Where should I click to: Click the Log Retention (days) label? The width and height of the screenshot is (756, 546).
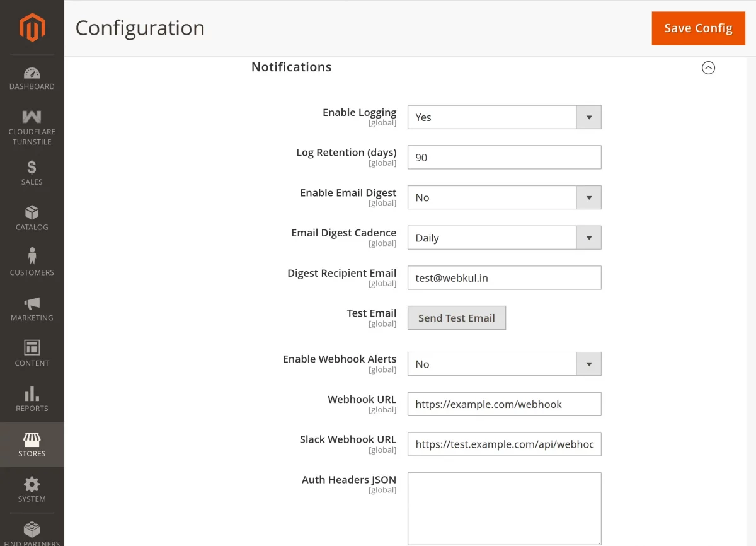point(346,153)
